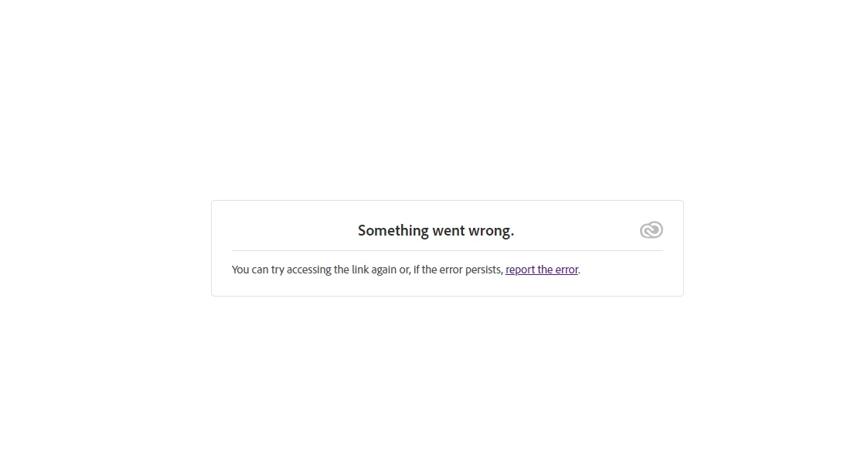Viewport: 868px width, 458px height.
Task: Click the word "persists" in the message
Action: click(484, 270)
